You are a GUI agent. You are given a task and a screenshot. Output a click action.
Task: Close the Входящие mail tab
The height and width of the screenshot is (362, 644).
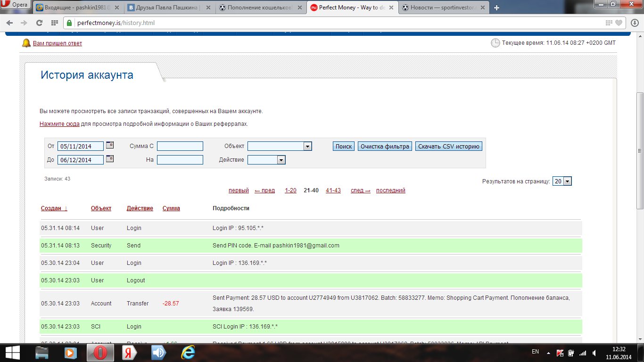tap(117, 8)
